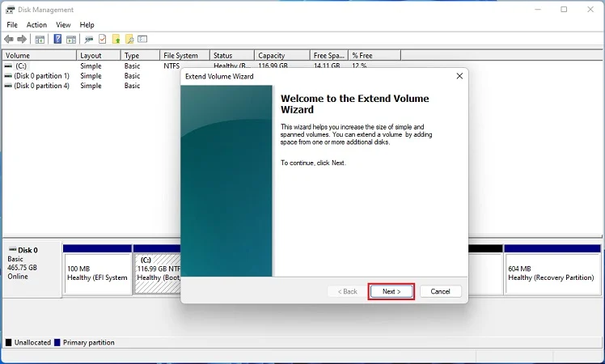Click the Forward arrow toolbar icon

[x=22, y=39]
